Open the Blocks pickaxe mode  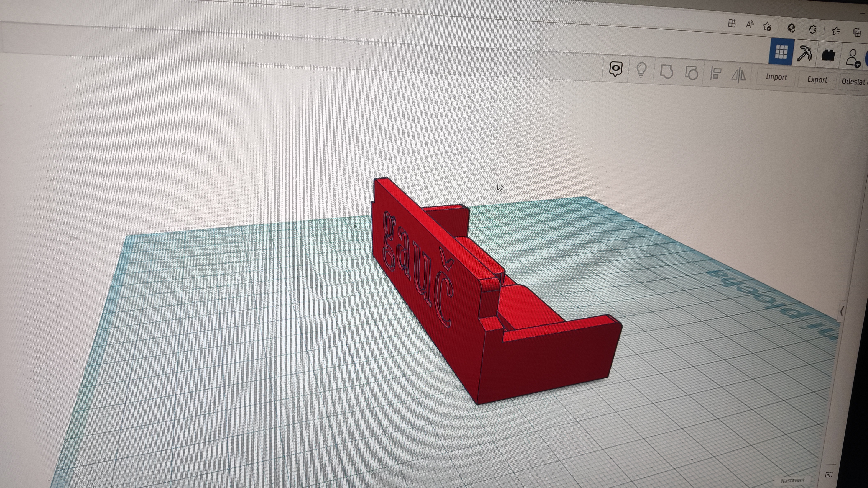point(805,53)
